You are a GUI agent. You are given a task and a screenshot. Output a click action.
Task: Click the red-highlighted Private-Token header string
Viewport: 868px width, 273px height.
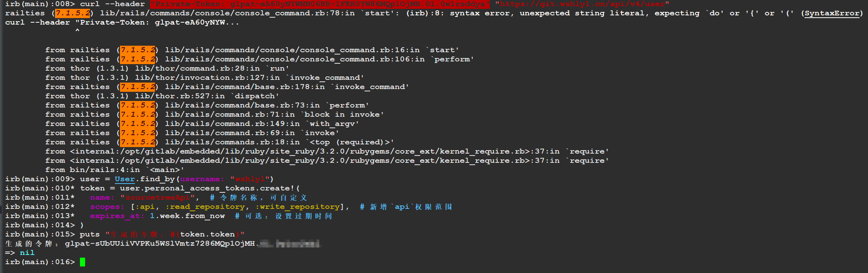(x=319, y=4)
